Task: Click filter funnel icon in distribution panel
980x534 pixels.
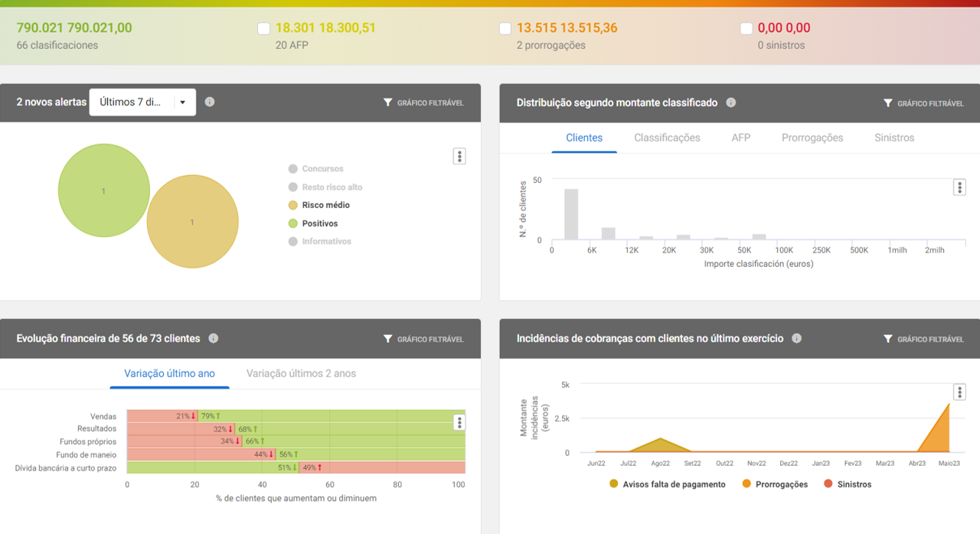Action: [888, 103]
